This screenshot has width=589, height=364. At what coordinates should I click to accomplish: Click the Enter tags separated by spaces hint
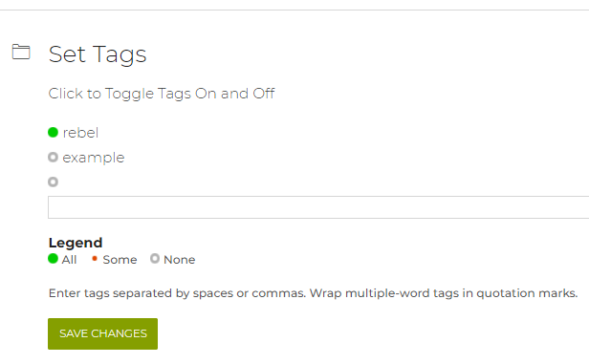(177, 293)
